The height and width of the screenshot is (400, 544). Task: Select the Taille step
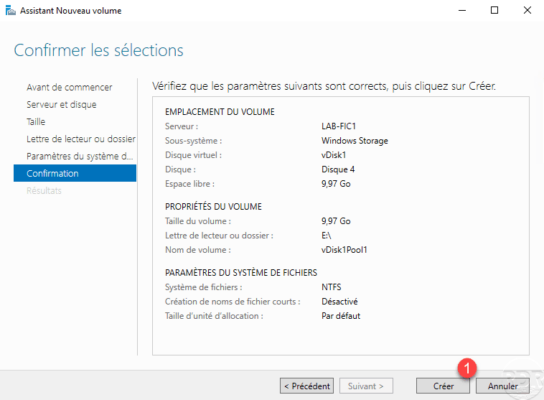point(36,122)
